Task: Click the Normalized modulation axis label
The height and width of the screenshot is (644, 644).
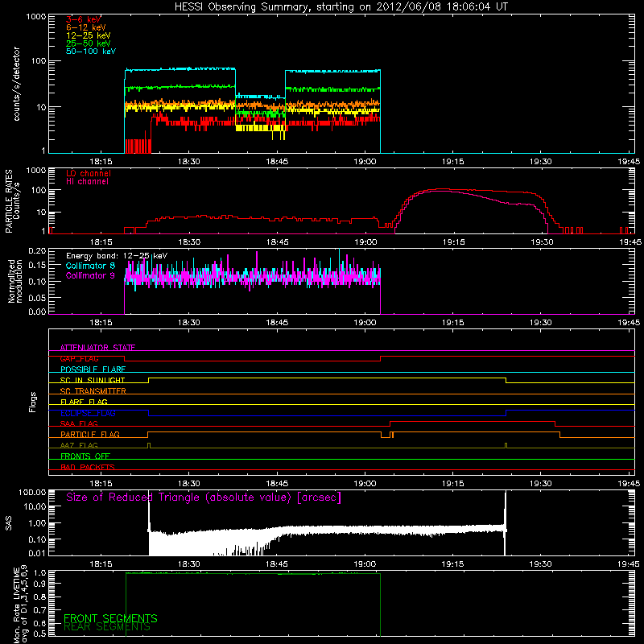Action: click(x=15, y=281)
